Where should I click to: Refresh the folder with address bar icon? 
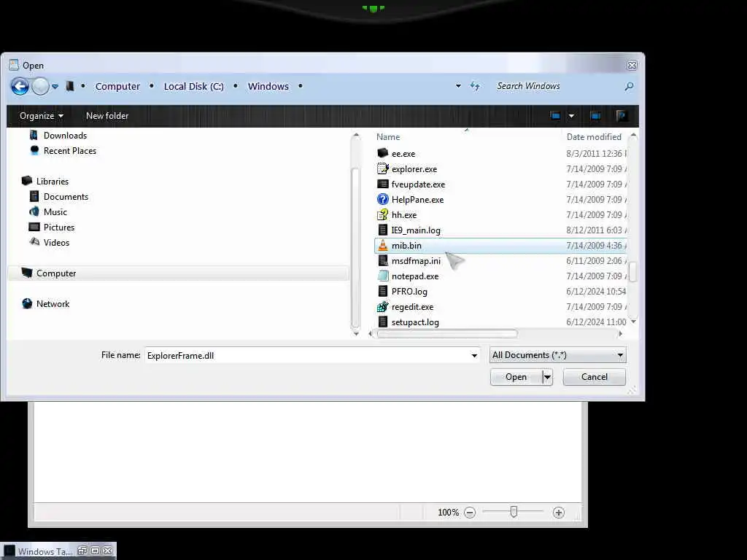(475, 86)
